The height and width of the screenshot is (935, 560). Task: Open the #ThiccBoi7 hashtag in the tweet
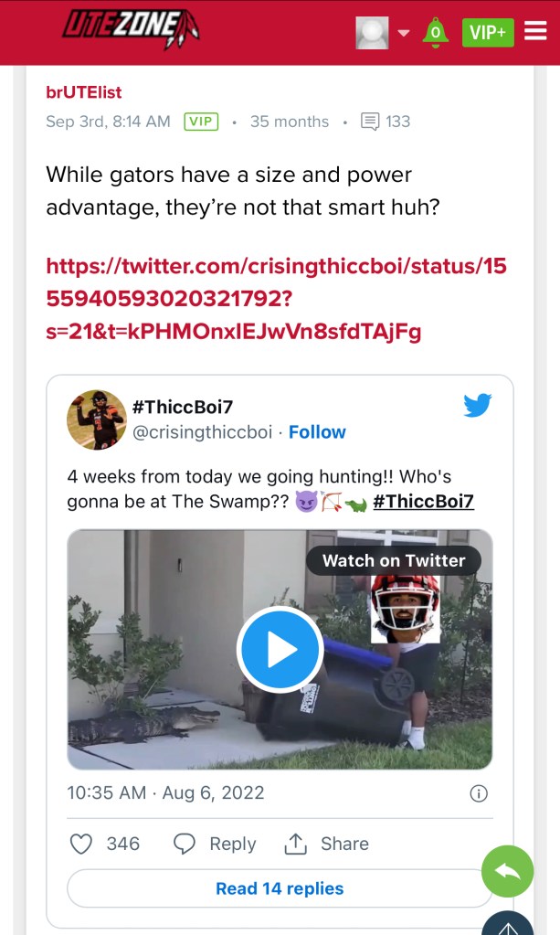[x=423, y=502]
